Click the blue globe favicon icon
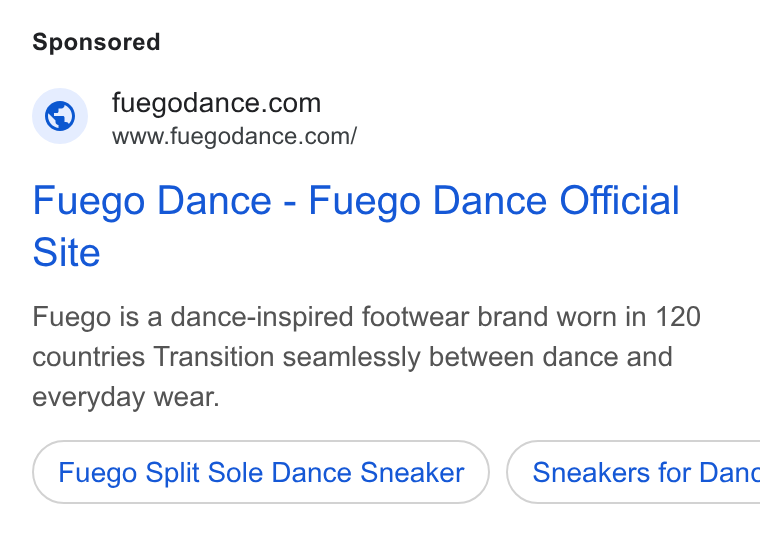The image size is (760, 536). click(x=60, y=116)
